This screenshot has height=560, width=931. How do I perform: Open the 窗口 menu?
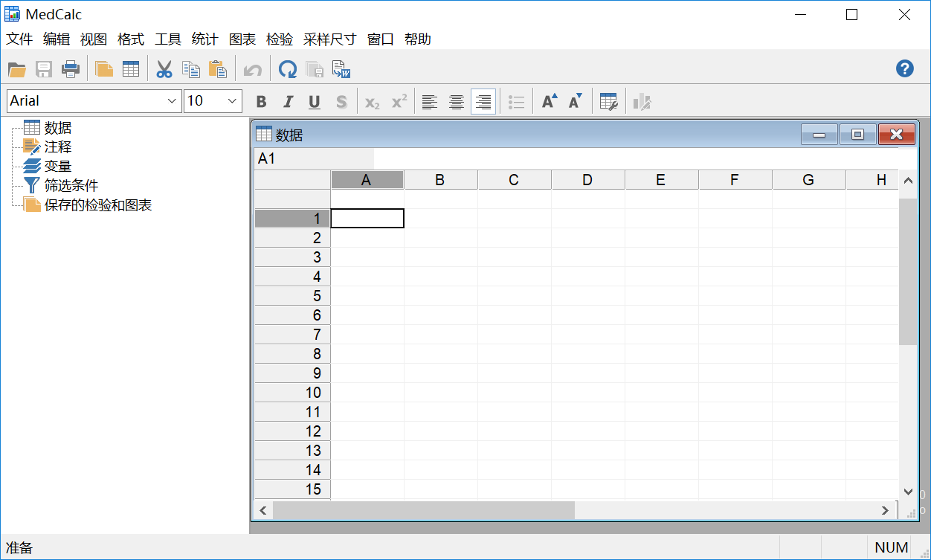click(381, 39)
